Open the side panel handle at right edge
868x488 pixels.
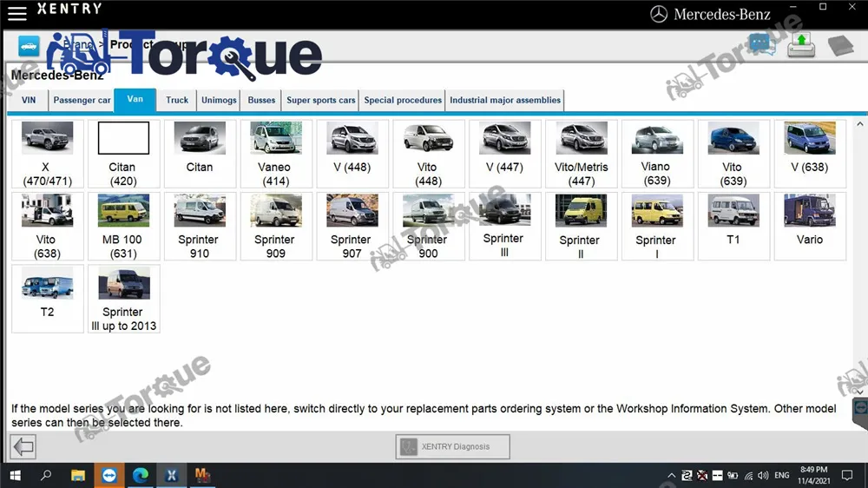pyautogui.click(x=859, y=412)
